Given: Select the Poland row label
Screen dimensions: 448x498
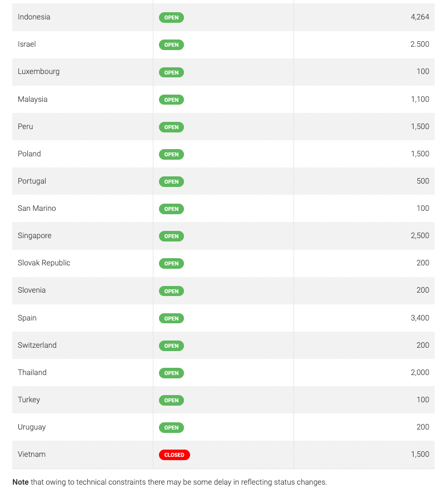Looking at the screenshot, I should click(29, 154).
